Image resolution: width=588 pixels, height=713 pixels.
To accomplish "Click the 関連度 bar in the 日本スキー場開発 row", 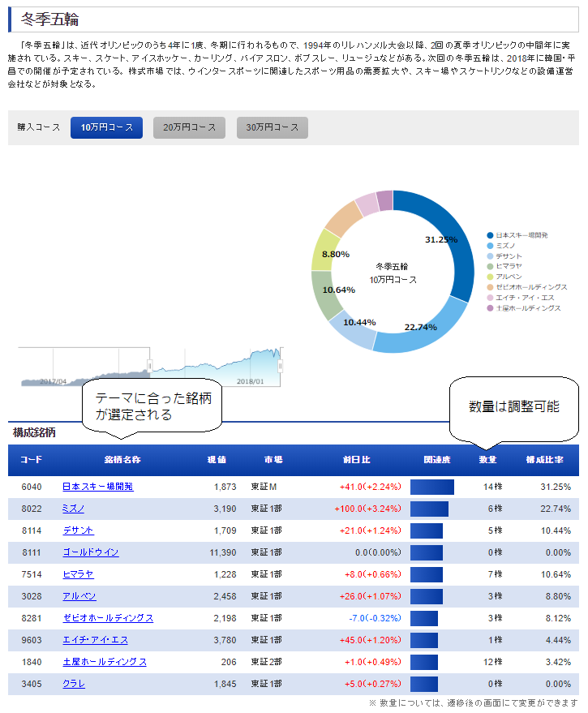I will 432,487.
